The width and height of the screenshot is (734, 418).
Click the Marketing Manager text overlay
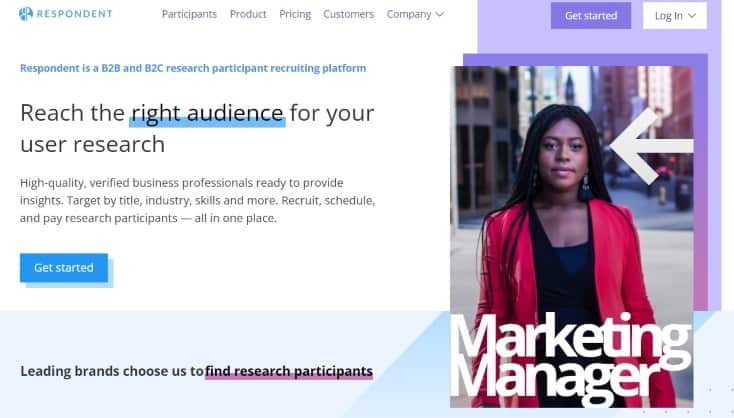[571, 360]
